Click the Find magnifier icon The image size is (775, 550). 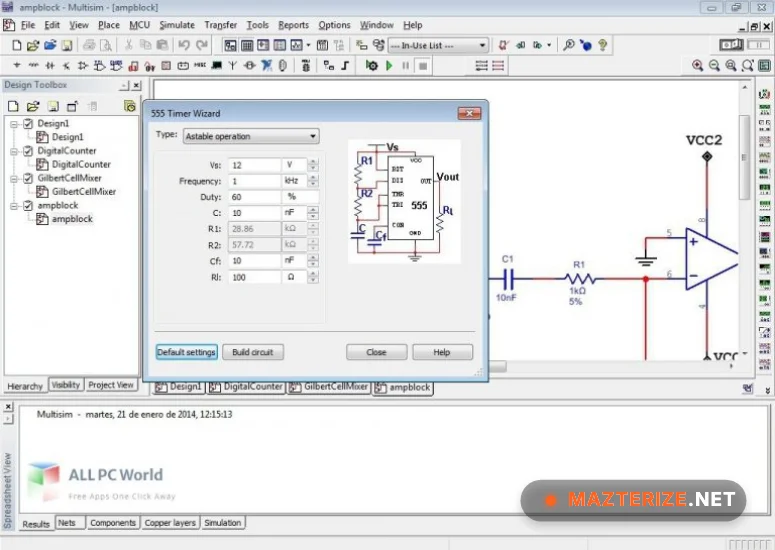click(569, 45)
